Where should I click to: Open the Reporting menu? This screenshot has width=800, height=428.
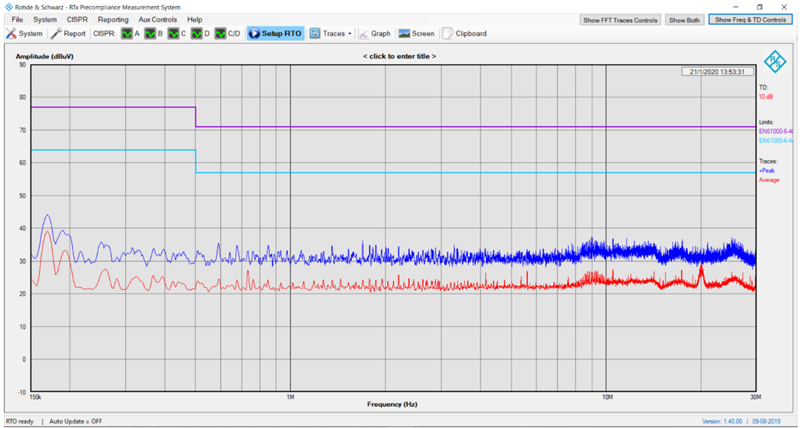click(113, 20)
